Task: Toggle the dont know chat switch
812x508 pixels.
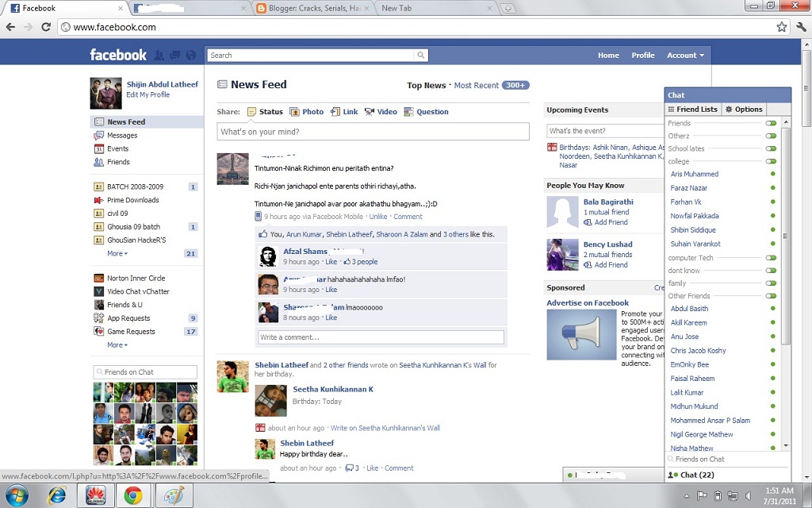Action: tap(771, 271)
